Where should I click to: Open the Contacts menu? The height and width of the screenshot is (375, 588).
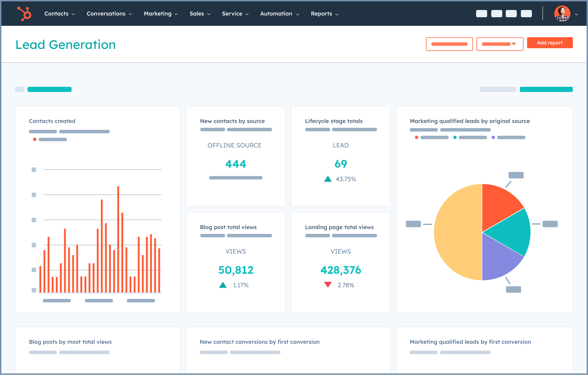click(x=60, y=13)
